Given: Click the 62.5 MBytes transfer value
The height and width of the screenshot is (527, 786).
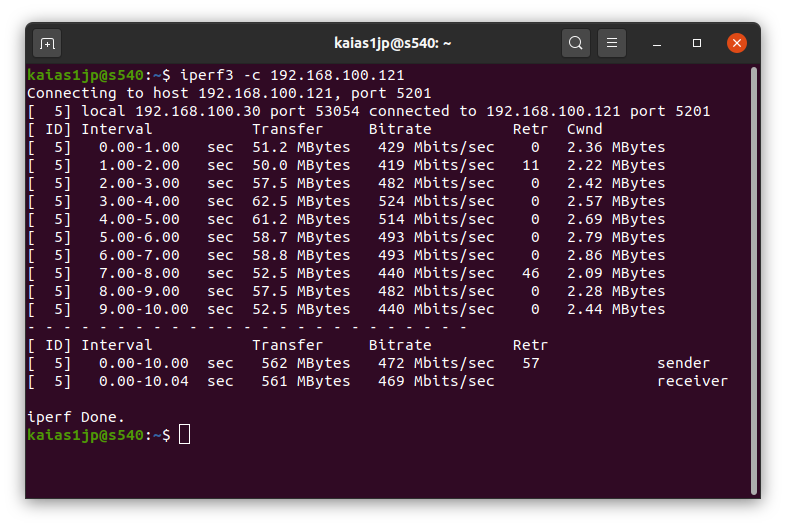Looking at the screenshot, I should coord(301,202).
